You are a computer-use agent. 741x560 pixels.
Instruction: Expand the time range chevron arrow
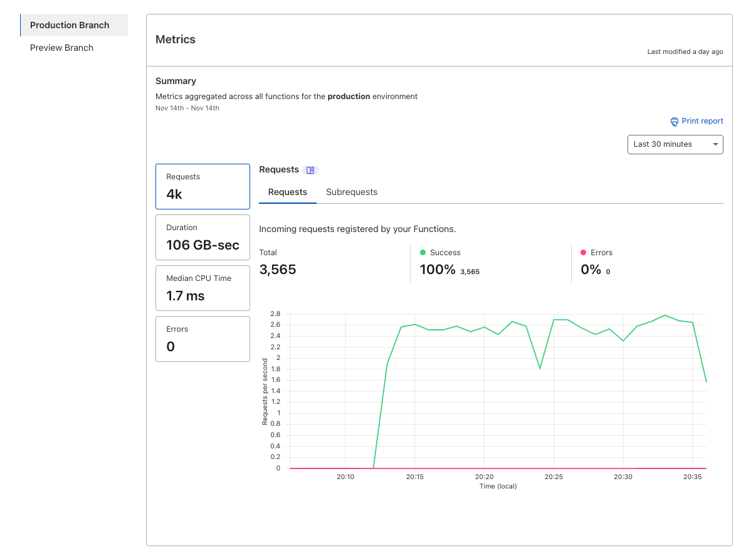click(714, 144)
